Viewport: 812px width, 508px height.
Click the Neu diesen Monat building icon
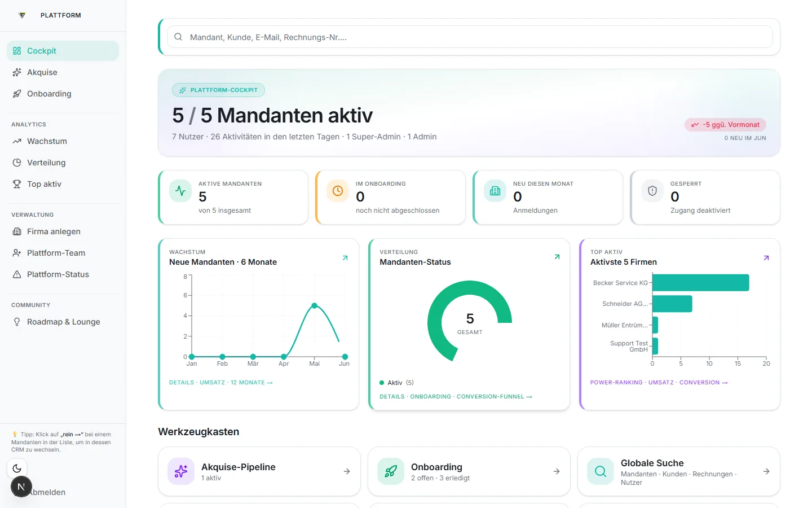coord(495,191)
